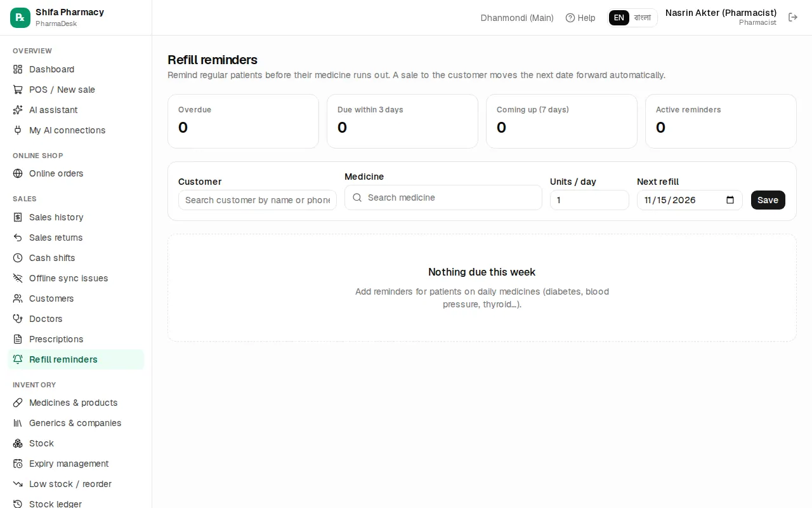Screen dimensions: 812x508
Task: Click the Cash shifts clock icon
Action: [18, 258]
